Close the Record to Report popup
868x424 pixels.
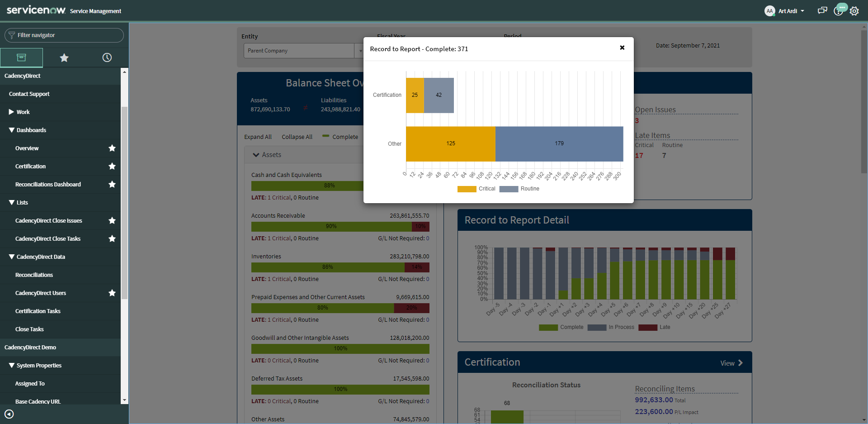622,48
